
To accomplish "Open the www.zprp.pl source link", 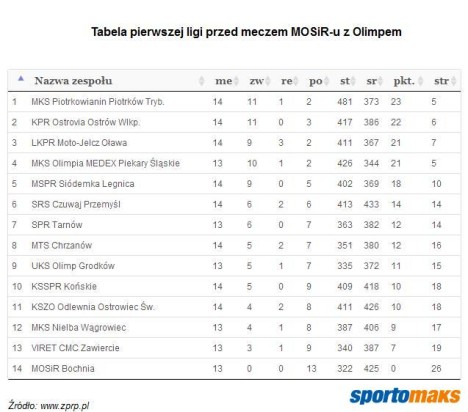I will [65, 406].
